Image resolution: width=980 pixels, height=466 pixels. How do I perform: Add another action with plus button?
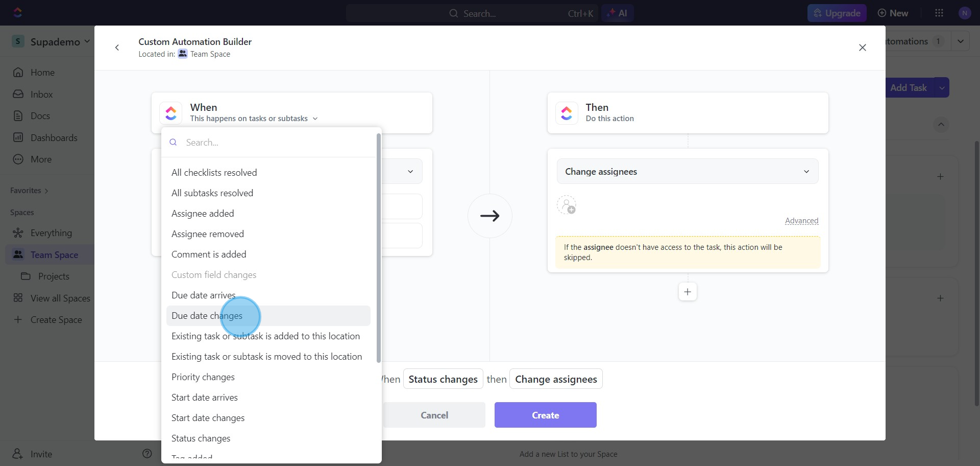click(688, 292)
